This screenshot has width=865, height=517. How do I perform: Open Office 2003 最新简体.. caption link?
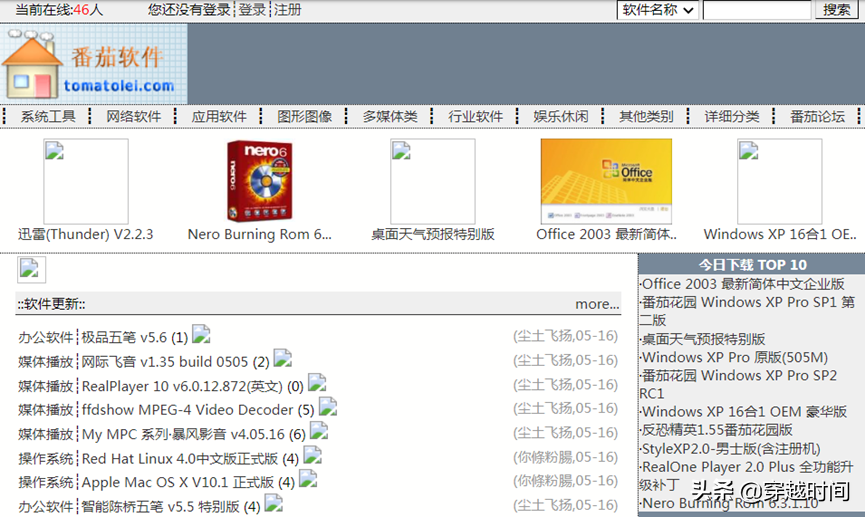pos(606,234)
